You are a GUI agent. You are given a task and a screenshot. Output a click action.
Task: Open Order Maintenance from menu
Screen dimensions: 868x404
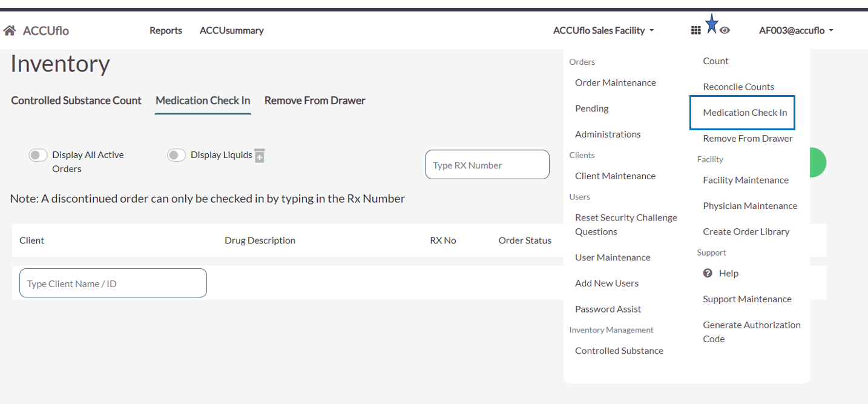616,83
